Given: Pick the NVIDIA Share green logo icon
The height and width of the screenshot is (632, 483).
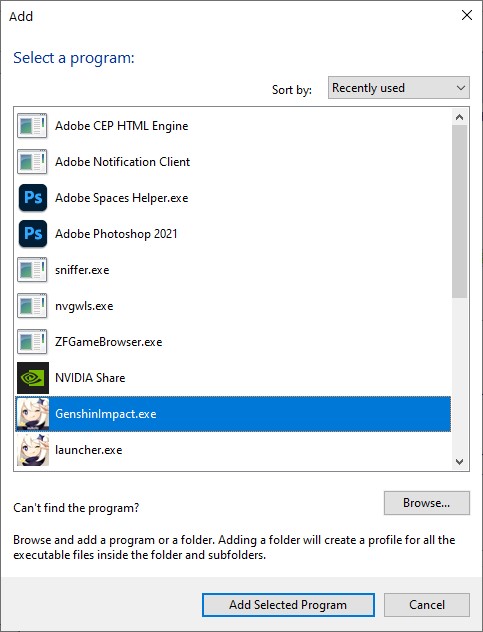Looking at the screenshot, I should point(33,378).
